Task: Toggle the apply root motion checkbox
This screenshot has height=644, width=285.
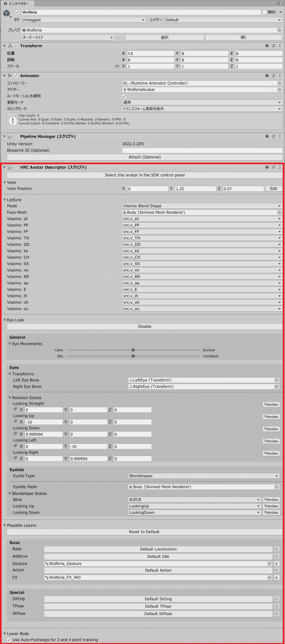Action: point(124,96)
